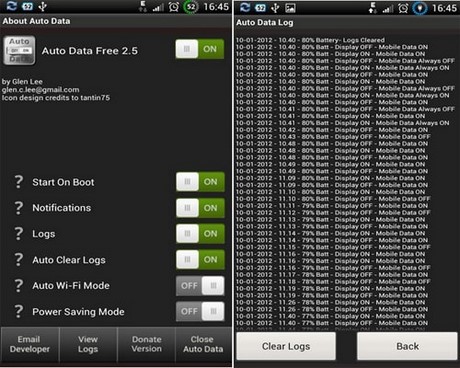Click the Auto Data app icon

[x=19, y=50]
